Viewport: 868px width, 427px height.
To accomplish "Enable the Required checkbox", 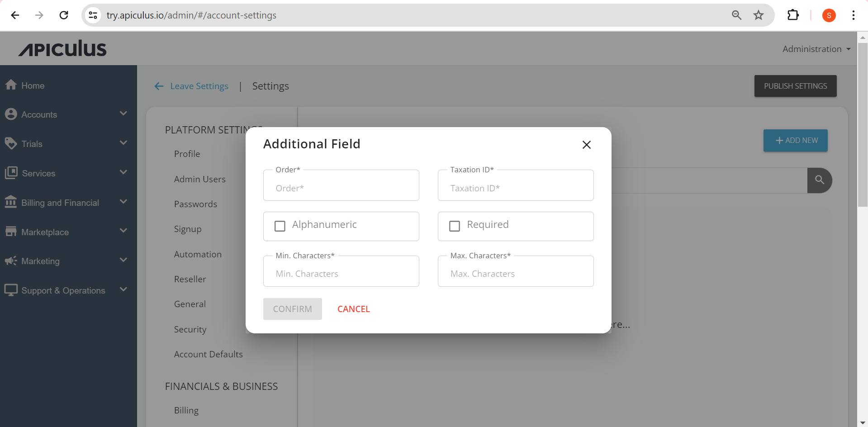I will [455, 226].
